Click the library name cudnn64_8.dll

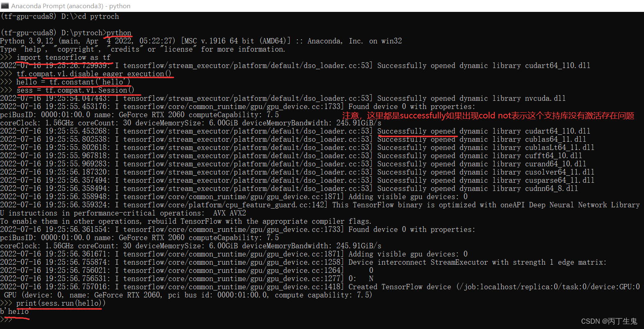551,188
